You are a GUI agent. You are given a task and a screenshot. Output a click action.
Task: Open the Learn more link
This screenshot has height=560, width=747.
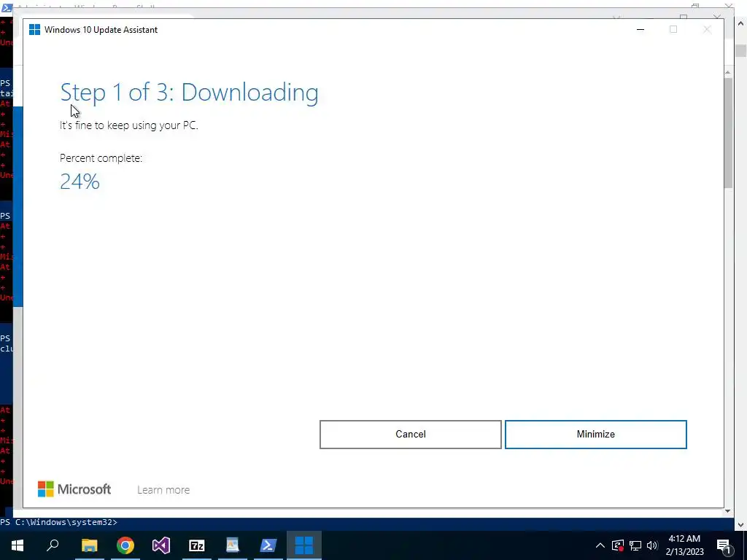pos(163,490)
